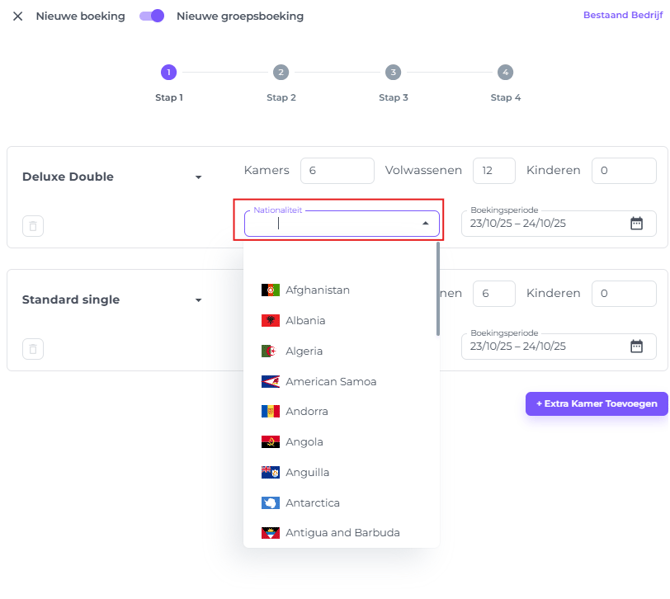Click Extra Kamer Toevoegen button
The width and height of the screenshot is (670, 599).
pos(596,404)
